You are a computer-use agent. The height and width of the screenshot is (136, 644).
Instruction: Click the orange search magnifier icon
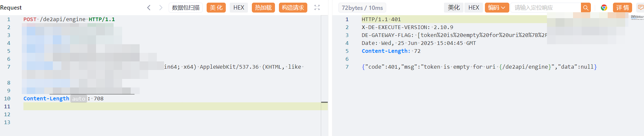[586, 8]
